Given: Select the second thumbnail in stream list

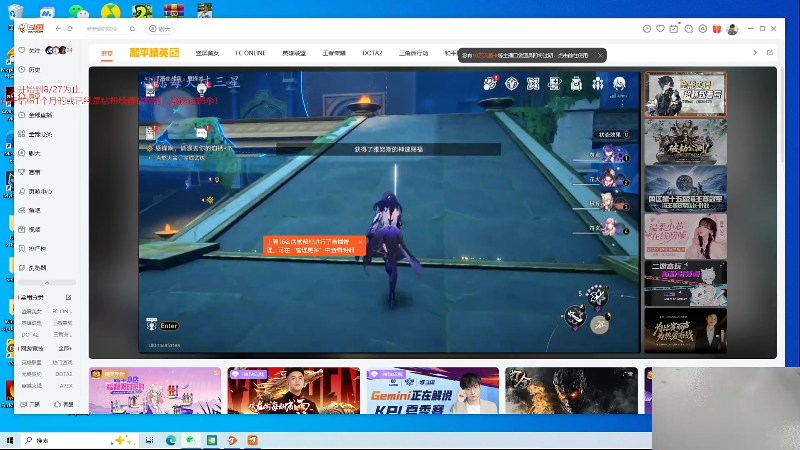Looking at the screenshot, I should coord(686,141).
